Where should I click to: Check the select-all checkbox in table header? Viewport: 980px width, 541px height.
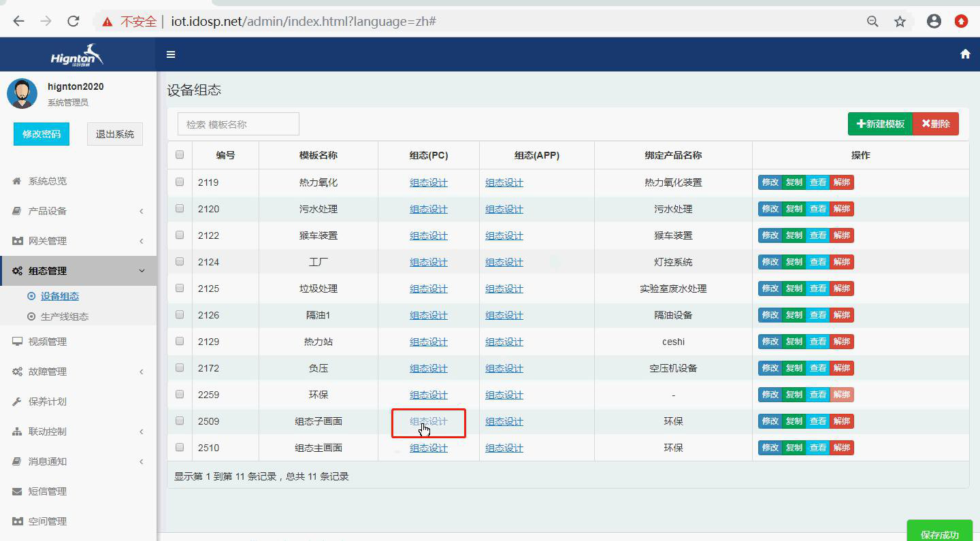click(x=179, y=154)
